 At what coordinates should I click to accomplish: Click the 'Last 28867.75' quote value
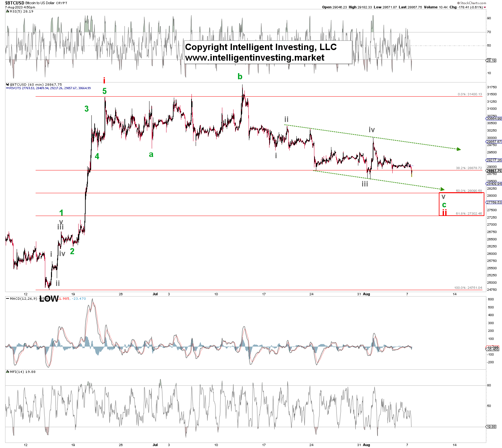[x=411, y=7]
